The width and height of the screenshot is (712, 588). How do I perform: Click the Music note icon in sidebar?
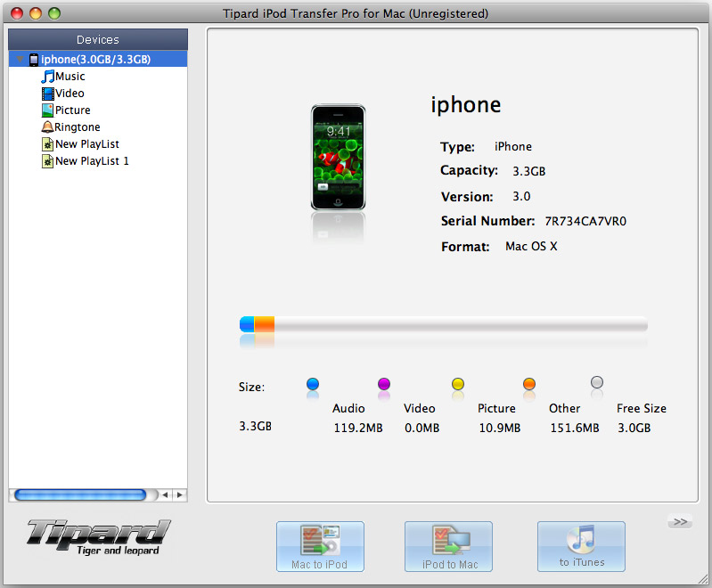pos(48,77)
